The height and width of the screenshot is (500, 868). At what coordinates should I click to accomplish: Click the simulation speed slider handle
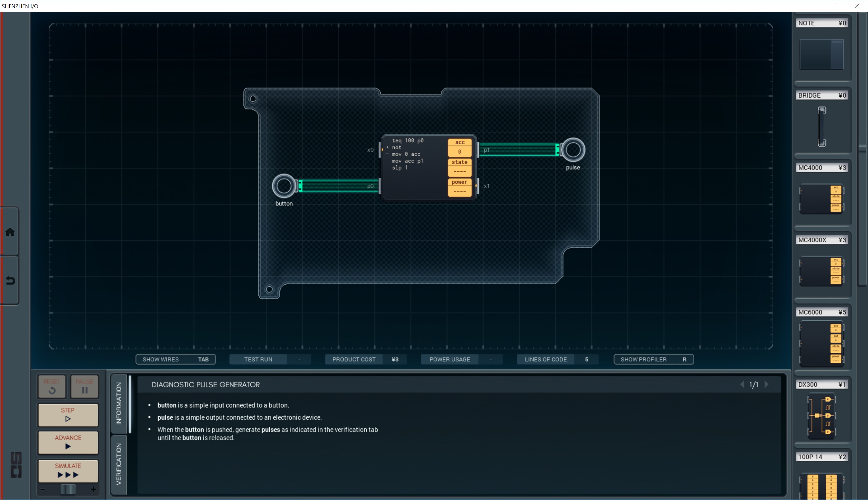coord(68,489)
